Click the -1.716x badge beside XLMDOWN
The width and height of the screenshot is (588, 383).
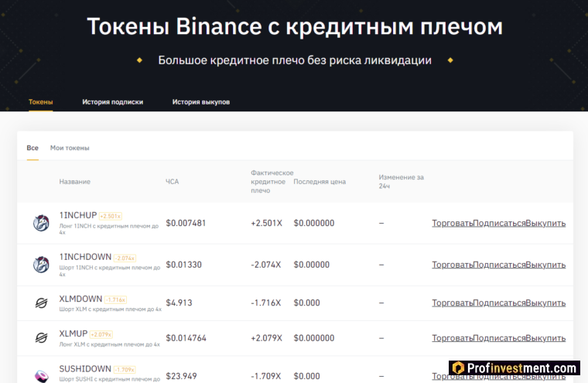[x=115, y=299]
